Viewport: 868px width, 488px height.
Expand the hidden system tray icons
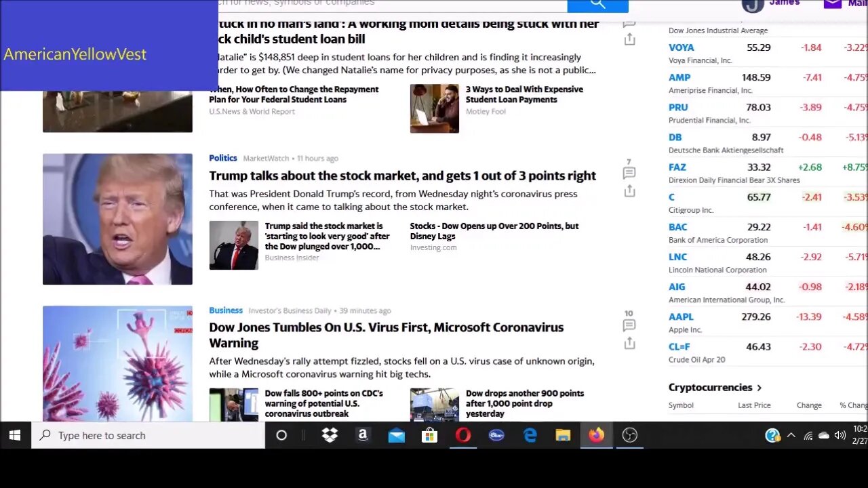click(791, 435)
